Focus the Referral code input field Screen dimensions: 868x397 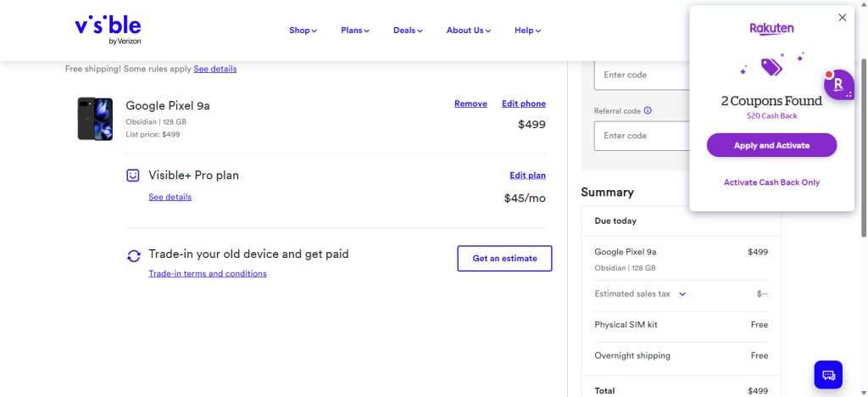coord(643,136)
